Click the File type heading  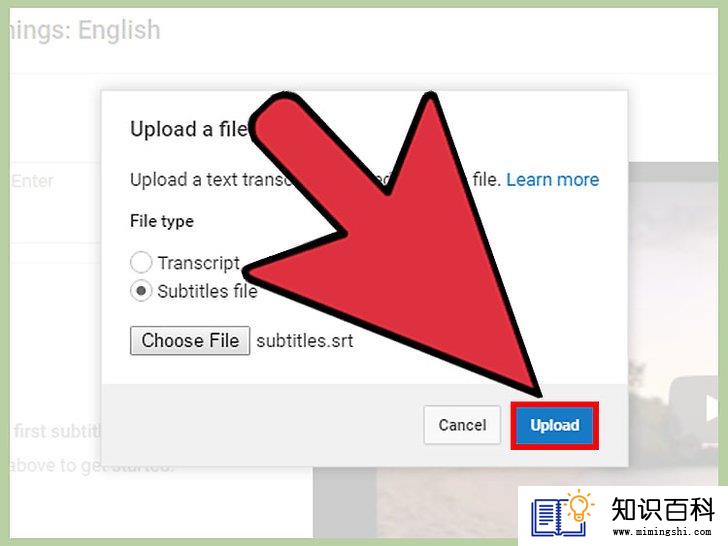[x=162, y=221]
